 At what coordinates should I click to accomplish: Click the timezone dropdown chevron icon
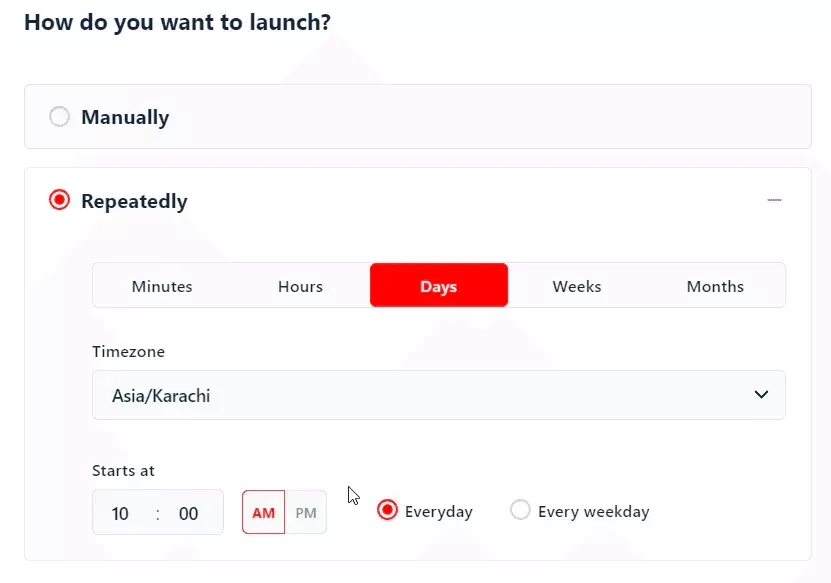tap(760, 395)
